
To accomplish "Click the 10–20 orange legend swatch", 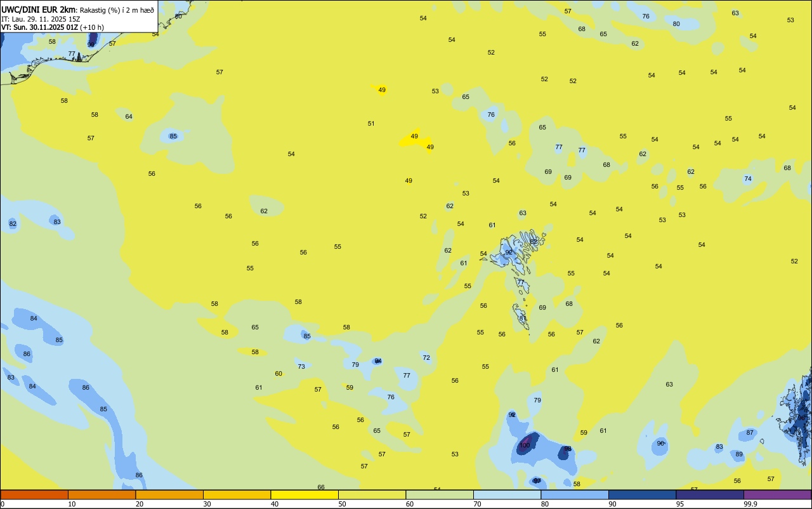I will point(101,494).
